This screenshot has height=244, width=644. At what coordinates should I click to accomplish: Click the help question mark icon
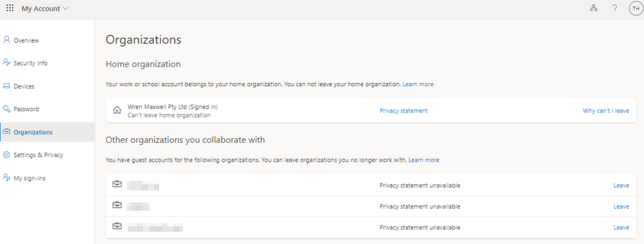(x=614, y=8)
